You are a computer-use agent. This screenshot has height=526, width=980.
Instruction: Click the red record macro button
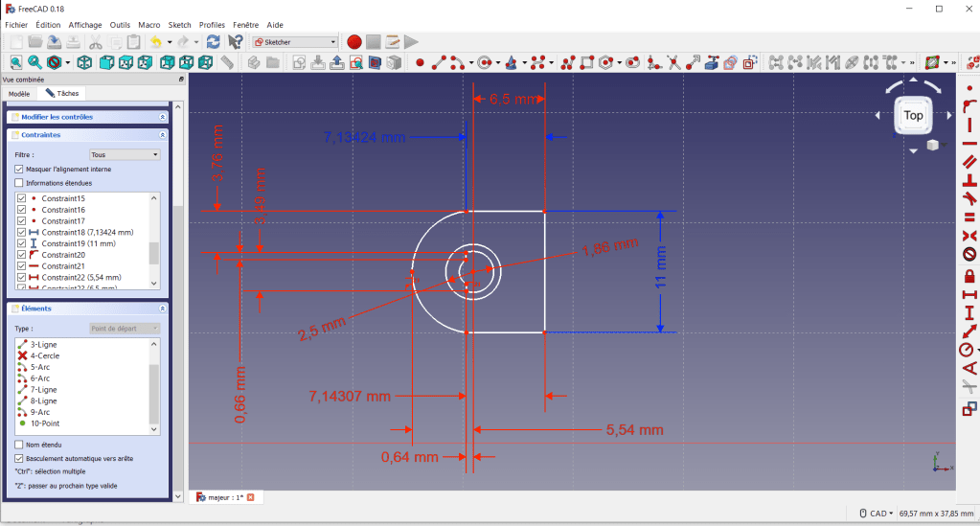(354, 42)
